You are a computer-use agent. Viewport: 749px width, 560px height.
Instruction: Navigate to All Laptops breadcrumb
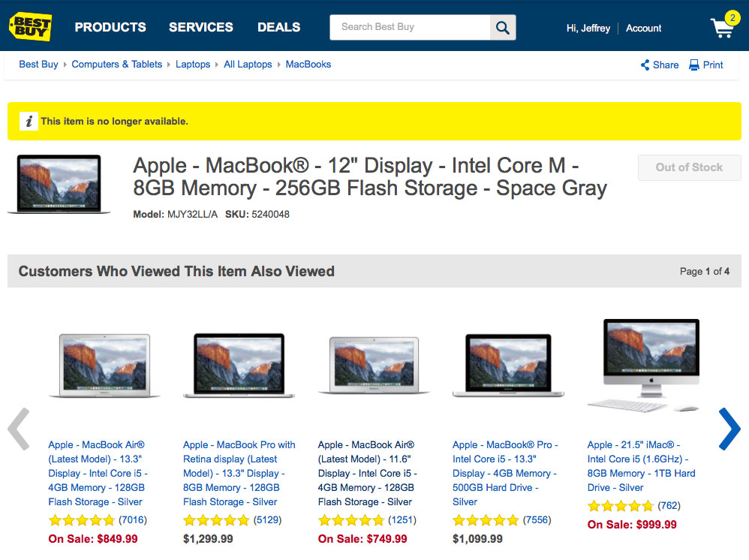click(x=248, y=65)
